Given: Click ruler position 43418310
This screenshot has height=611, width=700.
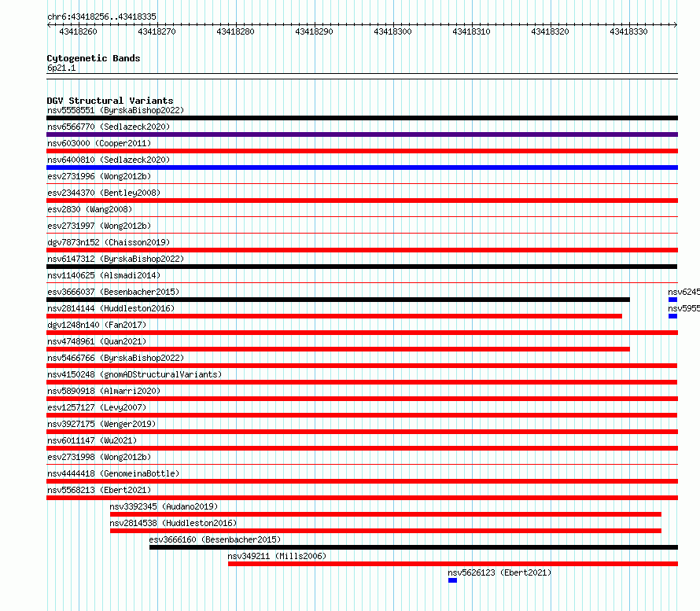Looking at the screenshot, I should pos(471,31).
